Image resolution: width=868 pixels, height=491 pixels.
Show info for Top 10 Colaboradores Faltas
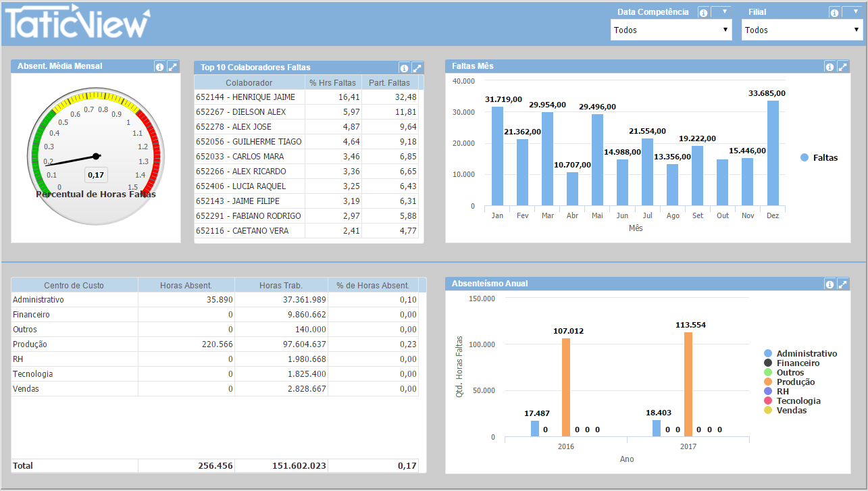coord(404,68)
